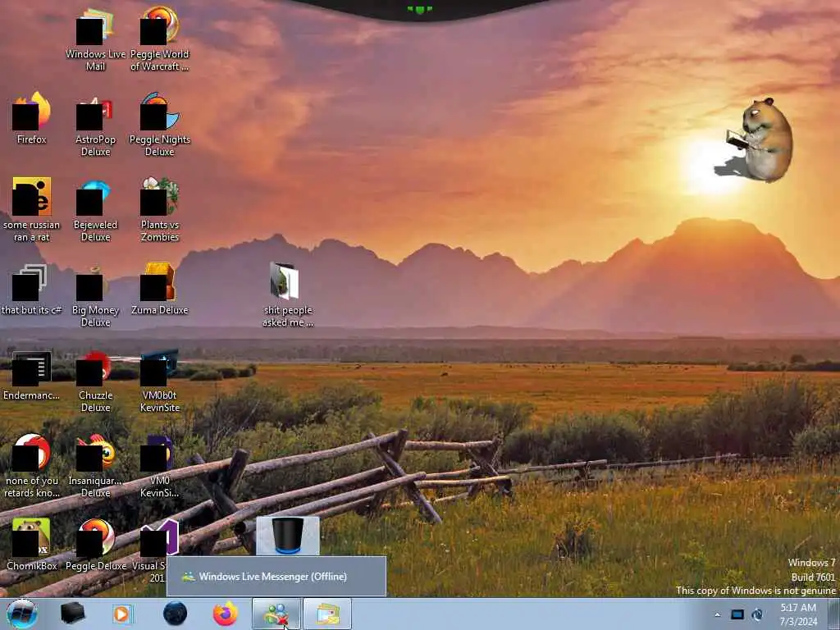Show hidden system tray icons arrow

point(717,615)
